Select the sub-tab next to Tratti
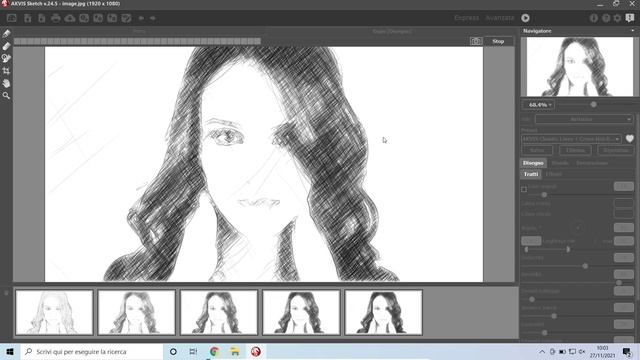 [x=554, y=174]
